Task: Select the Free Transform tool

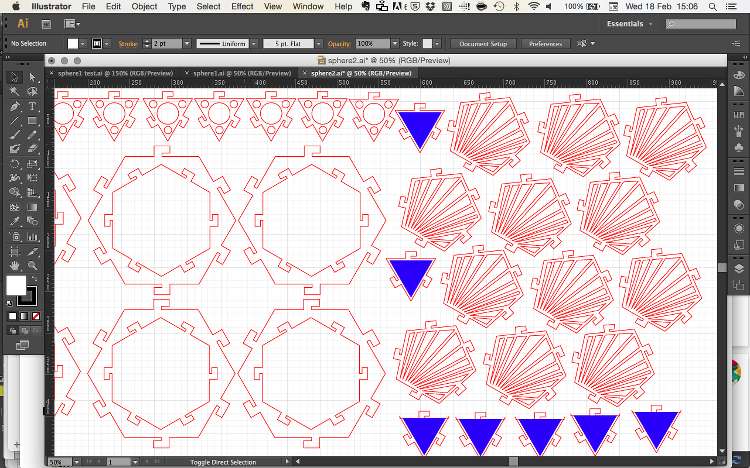Action: point(32,178)
